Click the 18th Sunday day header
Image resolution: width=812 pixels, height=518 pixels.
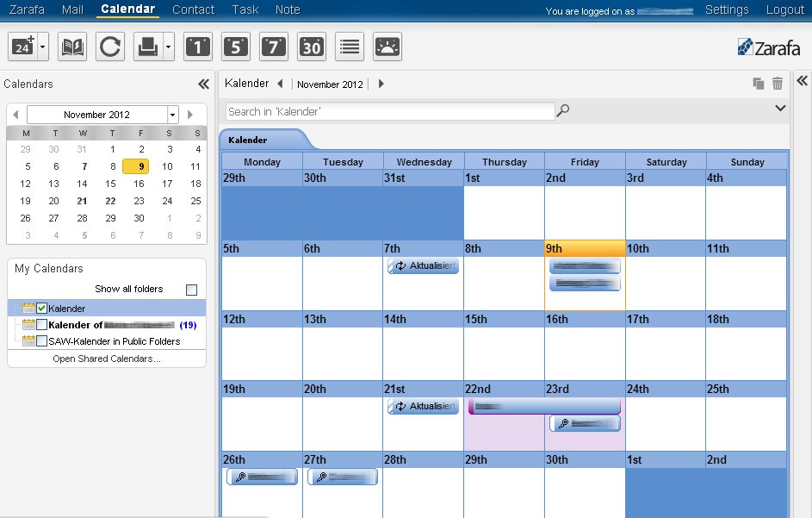747,320
